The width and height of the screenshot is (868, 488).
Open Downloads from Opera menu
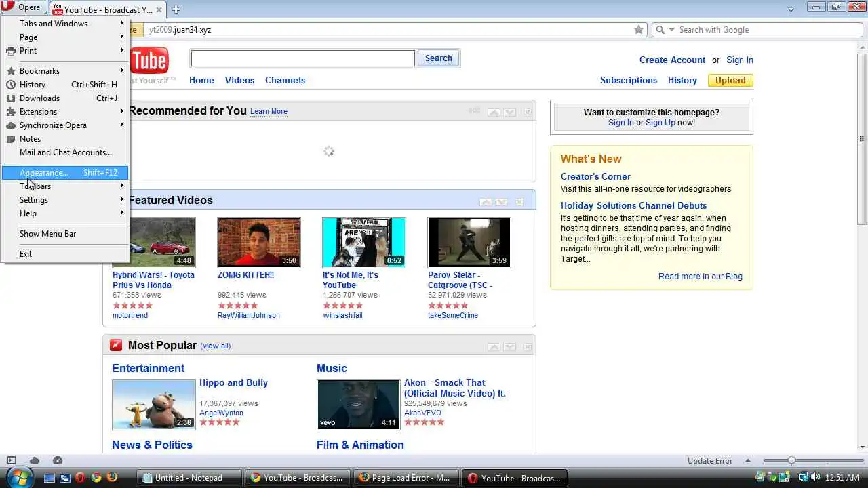(65, 98)
